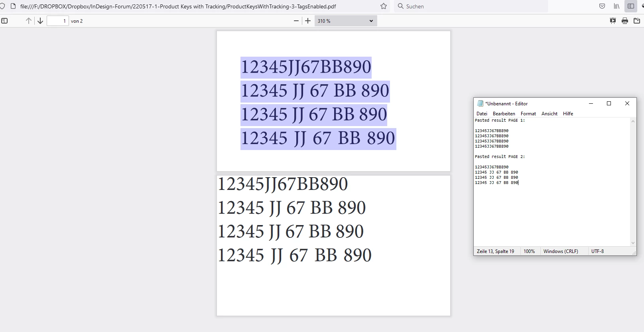Click the search magnifier icon
Viewport: 644px width, 332px height.
coord(400,6)
